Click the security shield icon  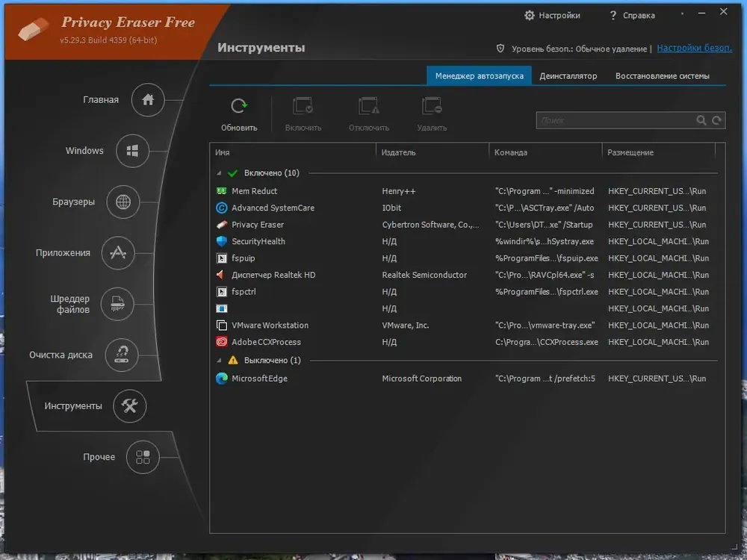point(500,48)
